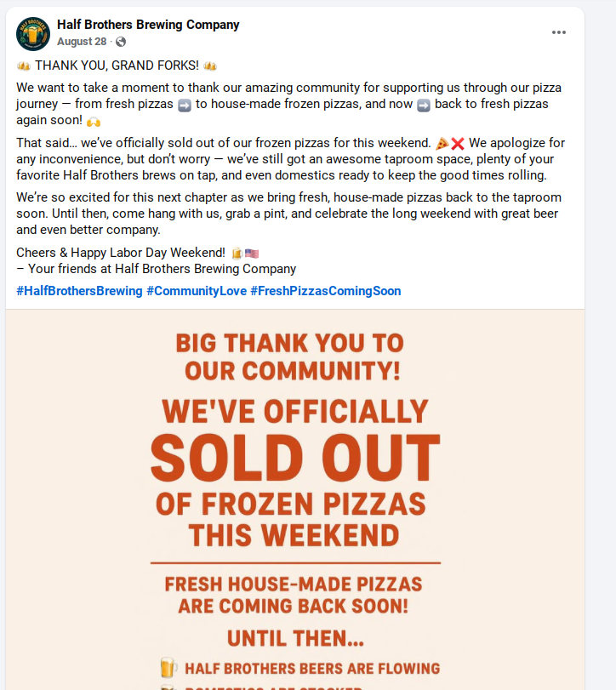Click the emoji after 'GRAND FORKS!'
This screenshot has height=690, width=616.
[x=210, y=66]
